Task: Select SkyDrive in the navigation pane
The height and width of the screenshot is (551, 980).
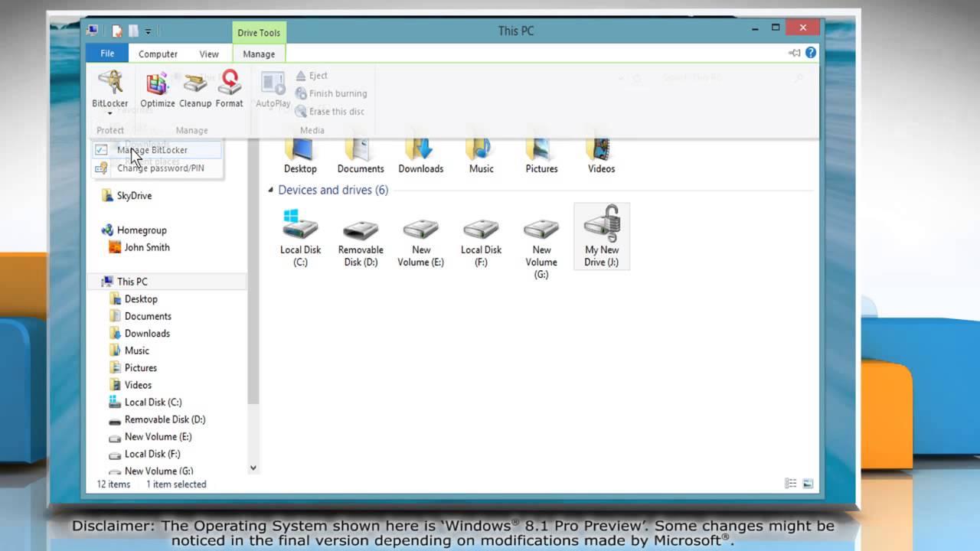Action: pos(134,196)
